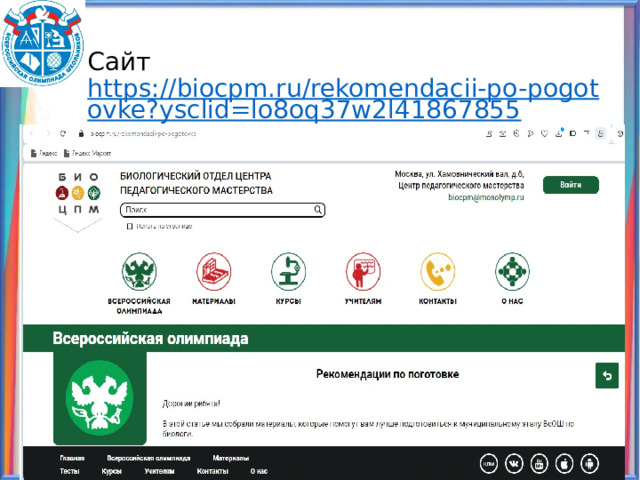Click the heart favorites toolbar icon
Screen dimensions: 640x480
pyautogui.click(x=544, y=133)
